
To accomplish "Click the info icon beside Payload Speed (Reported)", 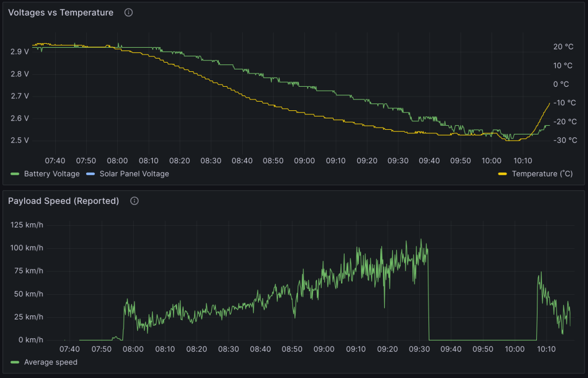I will coord(134,201).
